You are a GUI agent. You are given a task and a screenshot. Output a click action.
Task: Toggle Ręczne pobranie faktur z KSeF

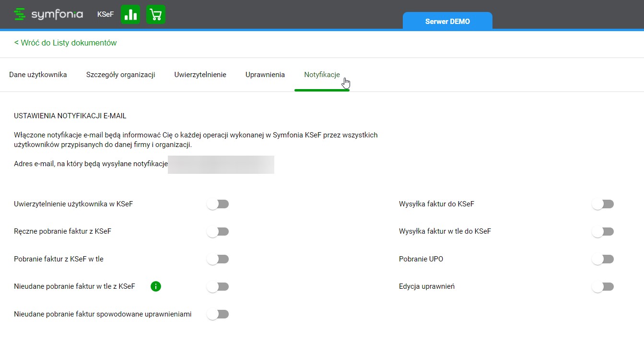(x=218, y=232)
